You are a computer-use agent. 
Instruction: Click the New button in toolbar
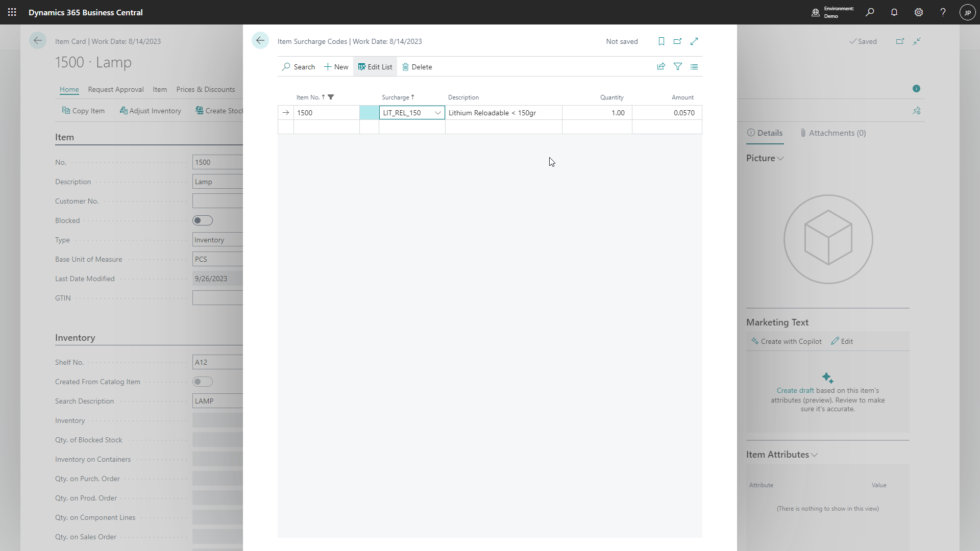click(x=336, y=67)
